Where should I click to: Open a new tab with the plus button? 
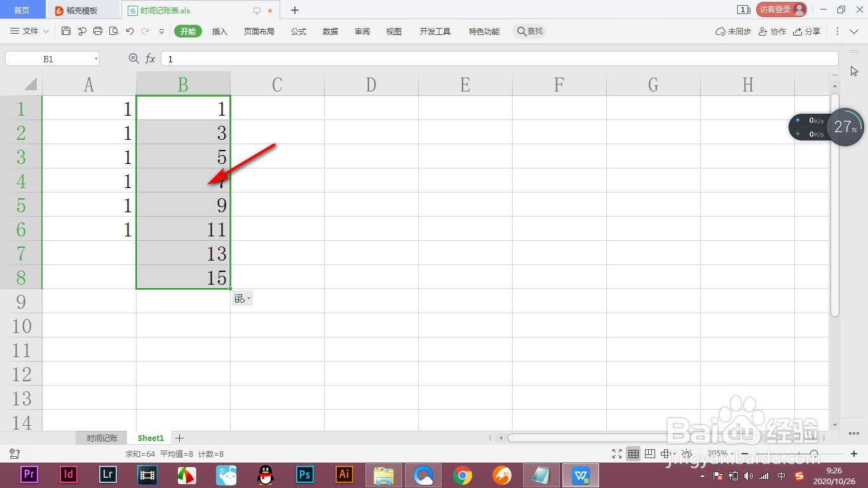[x=295, y=10]
